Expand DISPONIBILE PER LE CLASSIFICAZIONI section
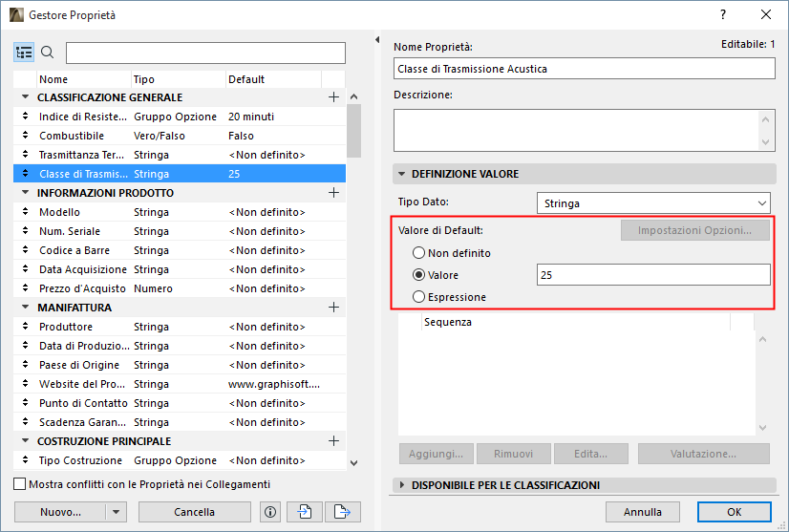Image resolution: width=789 pixels, height=532 pixels. (401, 485)
